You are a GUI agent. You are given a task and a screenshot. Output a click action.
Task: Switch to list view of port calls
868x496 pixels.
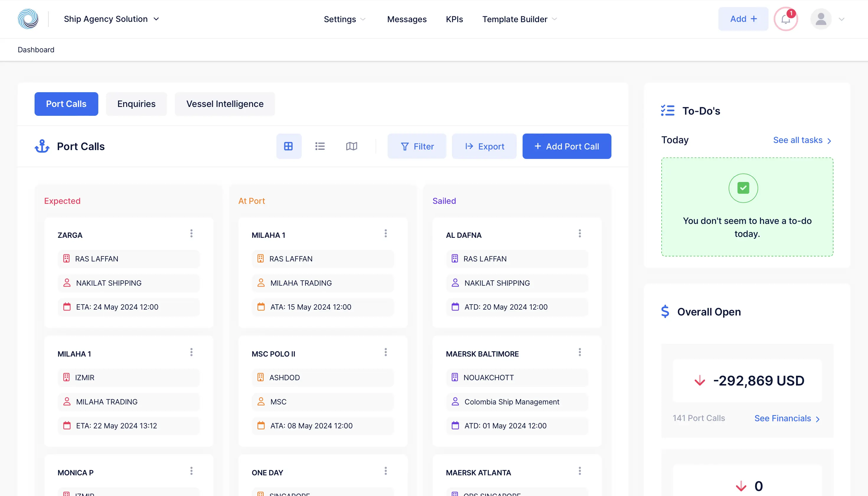pos(320,146)
